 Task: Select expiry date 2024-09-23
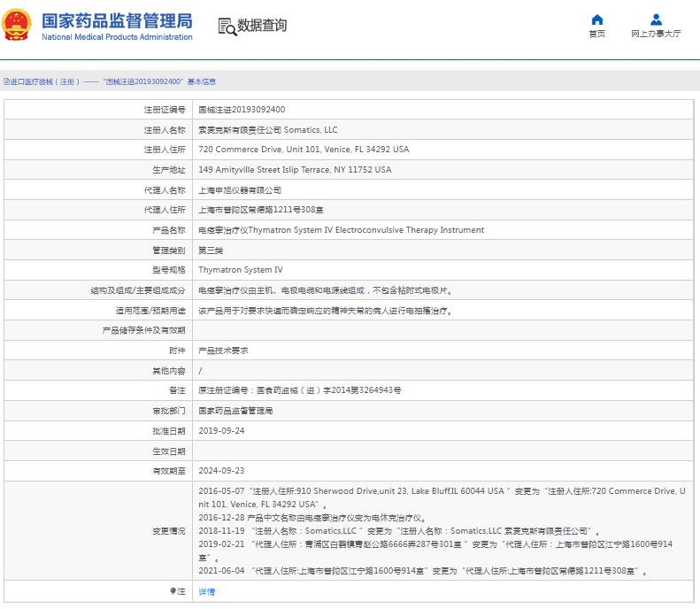click(x=221, y=471)
